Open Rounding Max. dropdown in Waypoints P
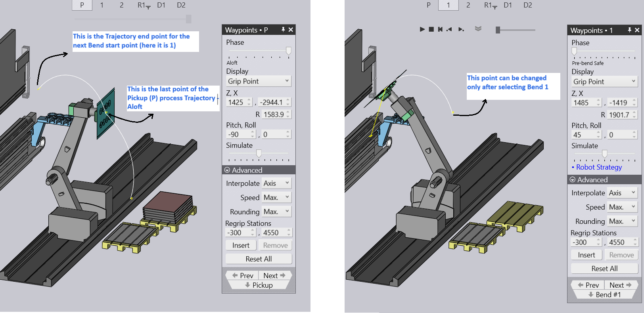Image resolution: width=644 pixels, height=313 pixels. point(276,212)
